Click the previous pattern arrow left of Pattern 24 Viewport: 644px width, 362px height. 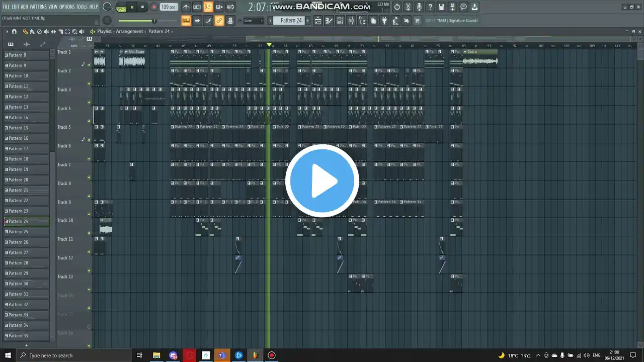[270, 21]
